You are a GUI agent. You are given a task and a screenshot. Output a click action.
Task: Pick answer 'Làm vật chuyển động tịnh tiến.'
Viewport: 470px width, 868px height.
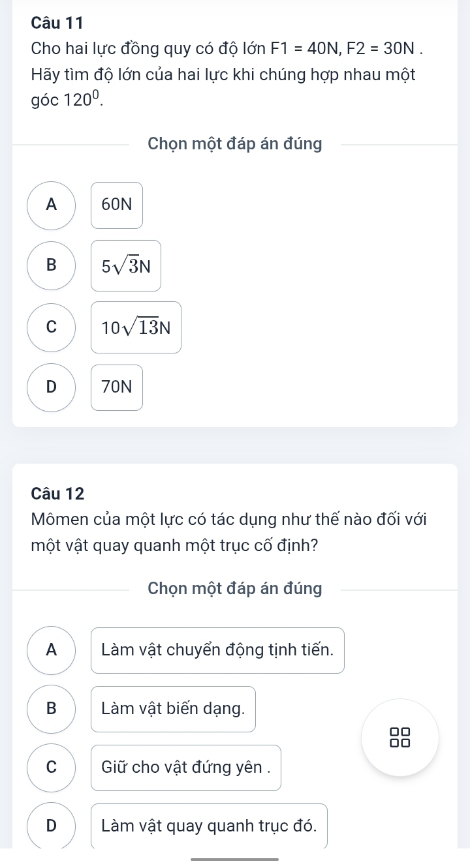tap(217, 650)
